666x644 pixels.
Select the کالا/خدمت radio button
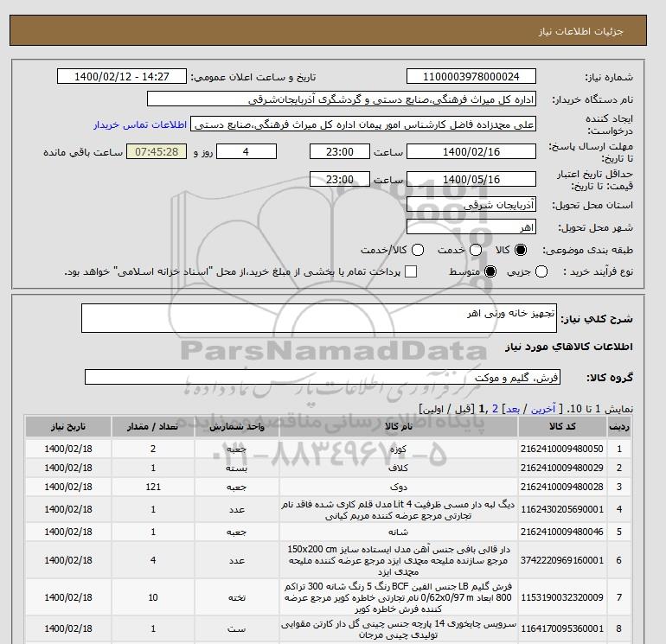point(418,250)
